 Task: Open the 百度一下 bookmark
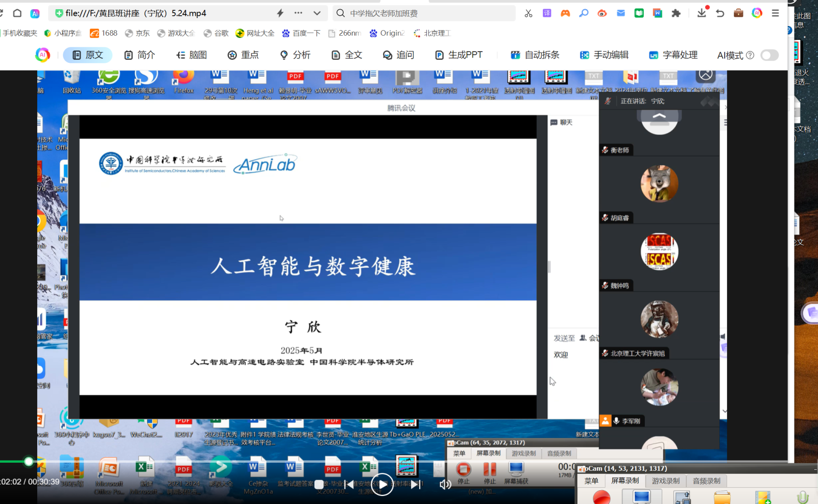coord(301,33)
